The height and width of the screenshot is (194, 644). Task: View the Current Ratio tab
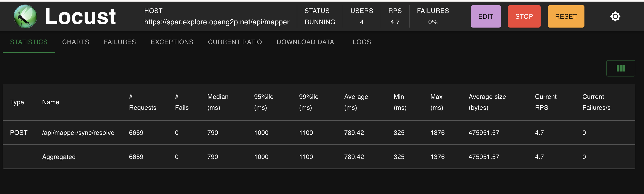pyautogui.click(x=235, y=42)
